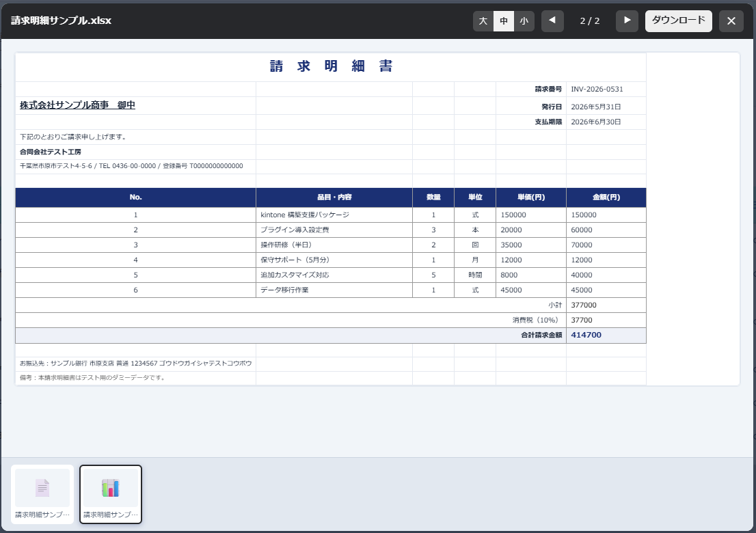
Task: Click 合計請求金額 label
Action: pyautogui.click(x=541, y=335)
